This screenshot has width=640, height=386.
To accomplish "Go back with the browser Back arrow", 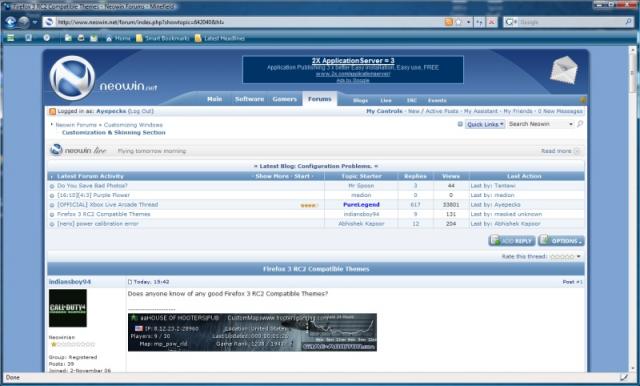I will click(x=11, y=22).
